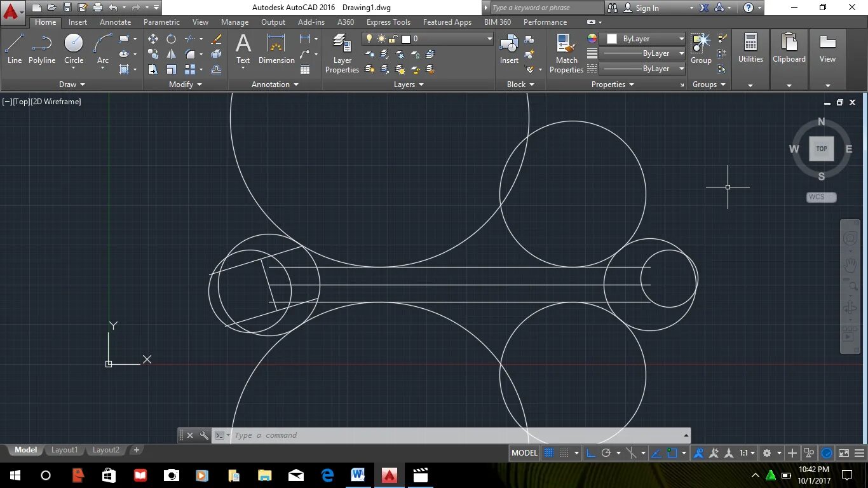Select the Stretch tool
Image resolution: width=868 pixels, height=488 pixels.
click(x=153, y=69)
